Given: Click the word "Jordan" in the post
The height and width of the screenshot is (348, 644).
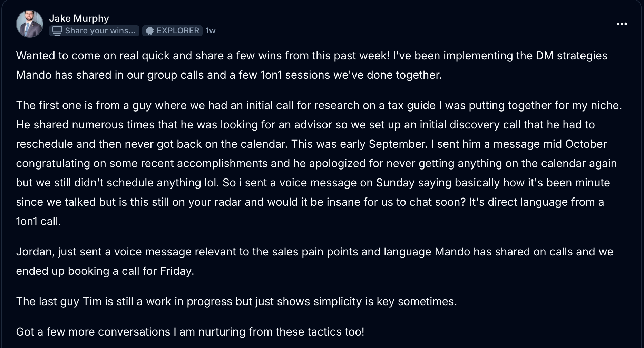Looking at the screenshot, I should click(x=35, y=252).
